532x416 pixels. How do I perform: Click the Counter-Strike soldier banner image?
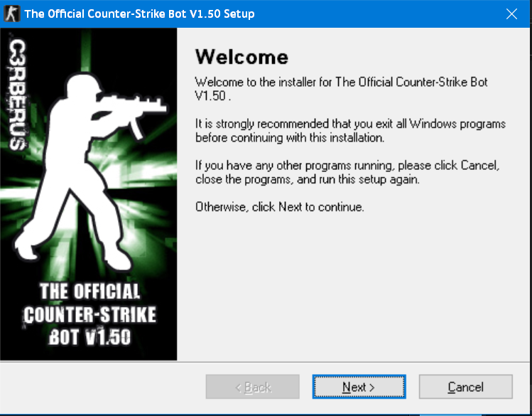point(88,194)
